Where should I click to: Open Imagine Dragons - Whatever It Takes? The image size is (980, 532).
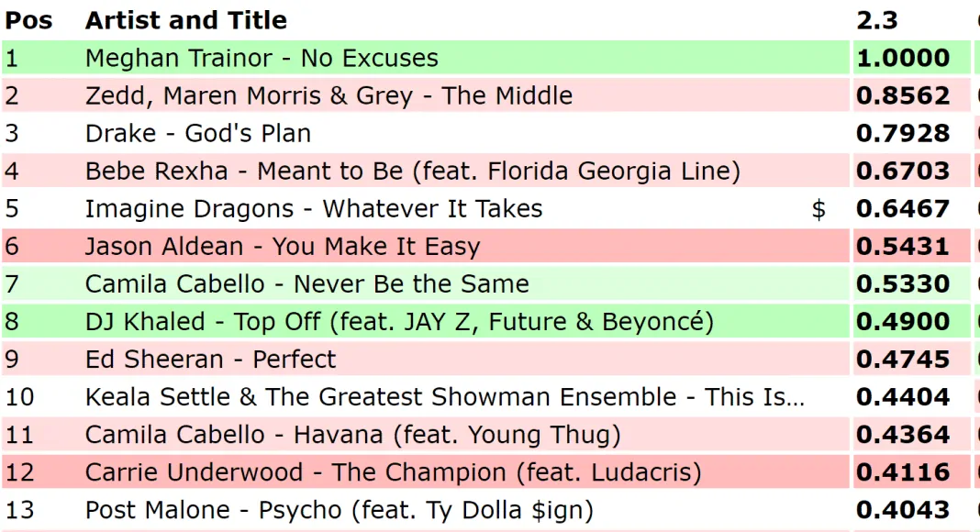pos(314,209)
